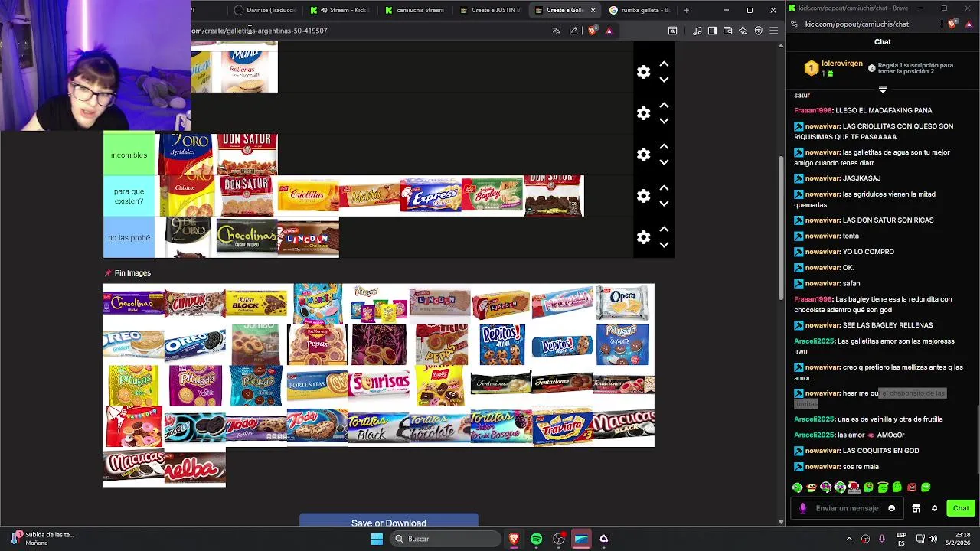Open Brave Shields icon in chat popout window
Image resolution: width=980 pixels, height=551 pixels.
tap(952, 24)
